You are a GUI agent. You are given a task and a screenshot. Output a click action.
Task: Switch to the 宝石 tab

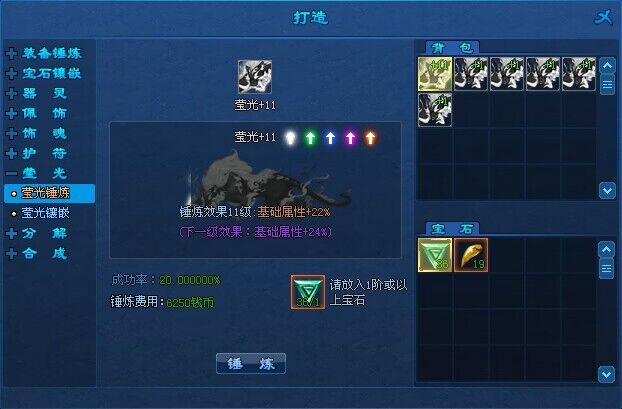point(452,229)
